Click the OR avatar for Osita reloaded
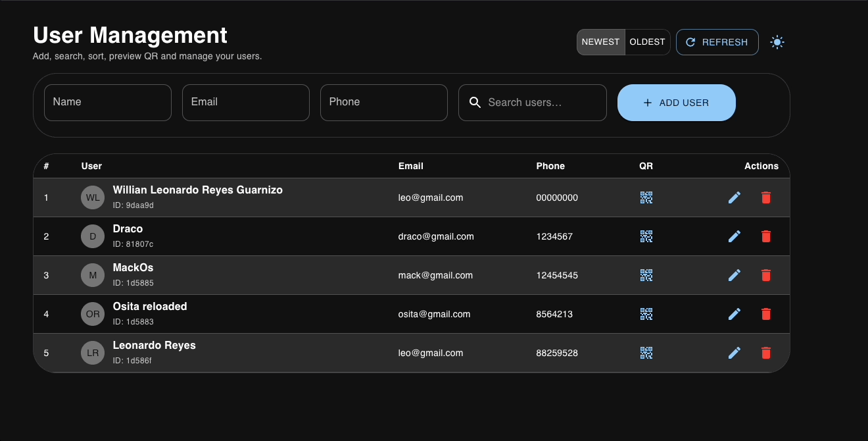Viewport: 868px width, 441px height. pos(93,314)
